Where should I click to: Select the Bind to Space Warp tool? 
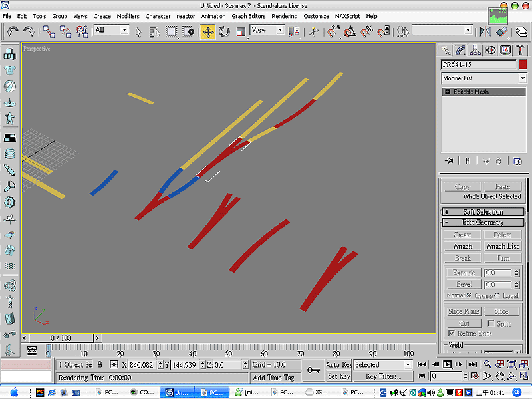click(82, 31)
